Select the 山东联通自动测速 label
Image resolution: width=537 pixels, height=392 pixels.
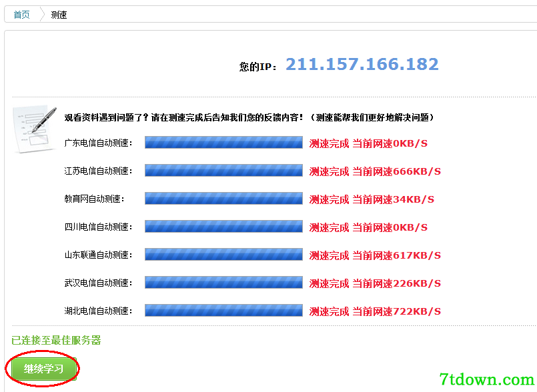(x=98, y=255)
